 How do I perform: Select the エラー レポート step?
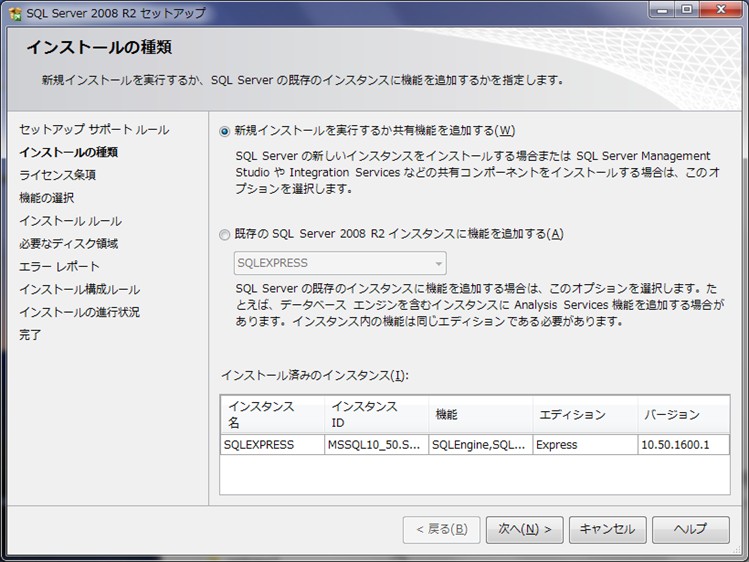[x=59, y=266]
